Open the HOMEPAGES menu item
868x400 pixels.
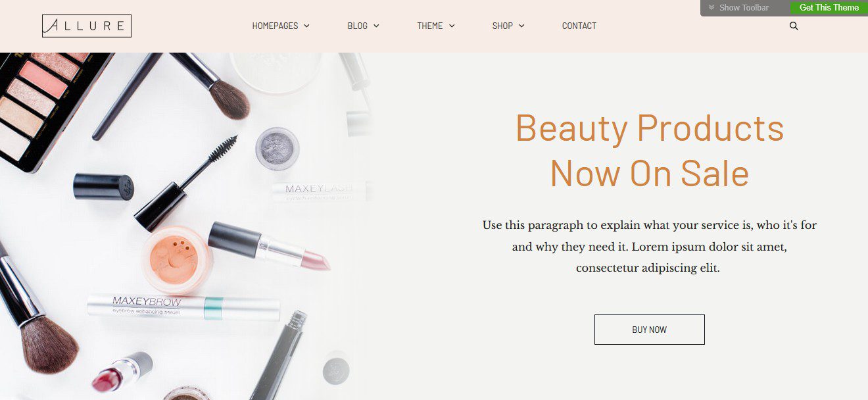275,26
